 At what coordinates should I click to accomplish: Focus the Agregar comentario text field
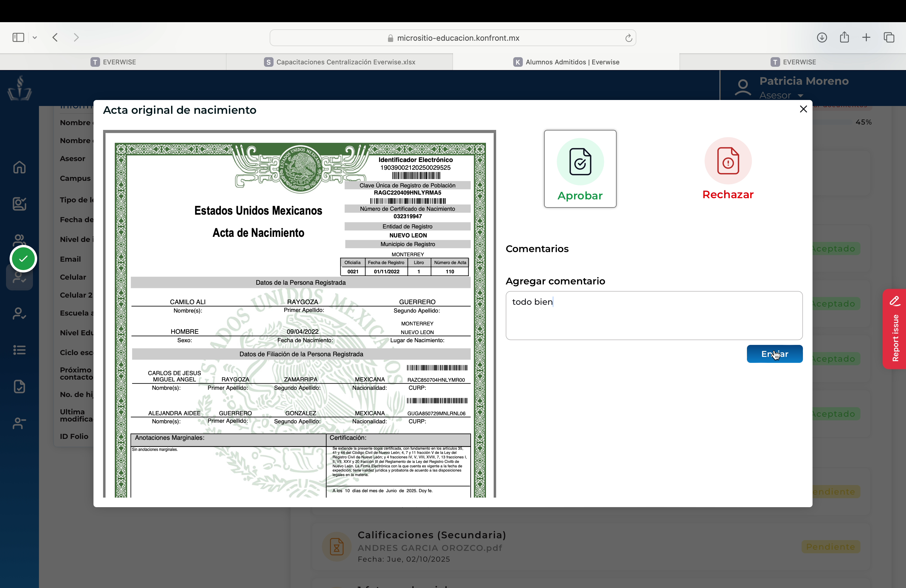[x=654, y=315]
